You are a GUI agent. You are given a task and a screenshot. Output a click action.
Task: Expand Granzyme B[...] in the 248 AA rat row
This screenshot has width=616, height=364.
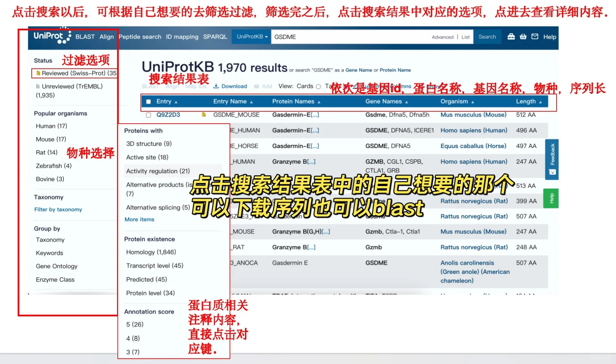coord(311,247)
